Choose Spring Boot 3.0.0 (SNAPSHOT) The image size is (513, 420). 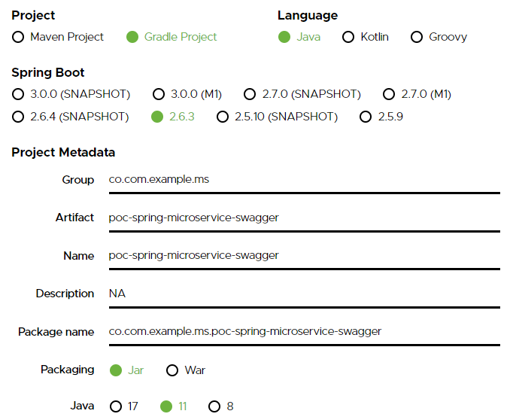coord(19,94)
